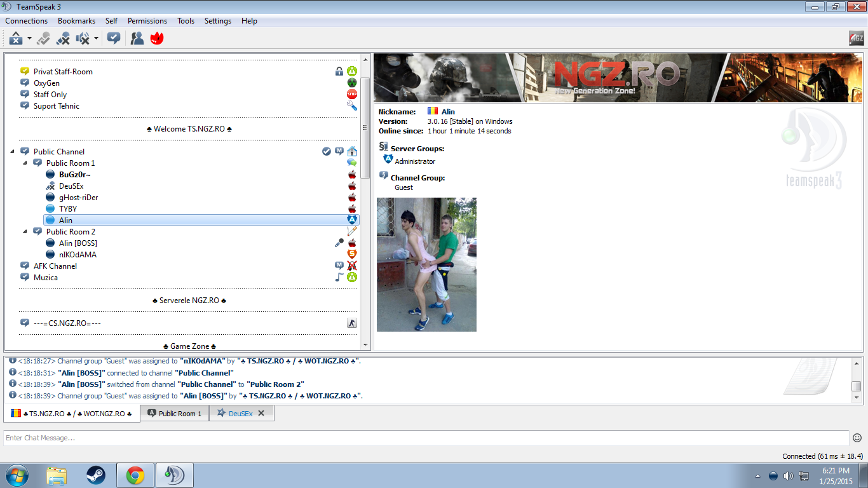Toggle the mute microphone toolbar button

[x=63, y=39]
